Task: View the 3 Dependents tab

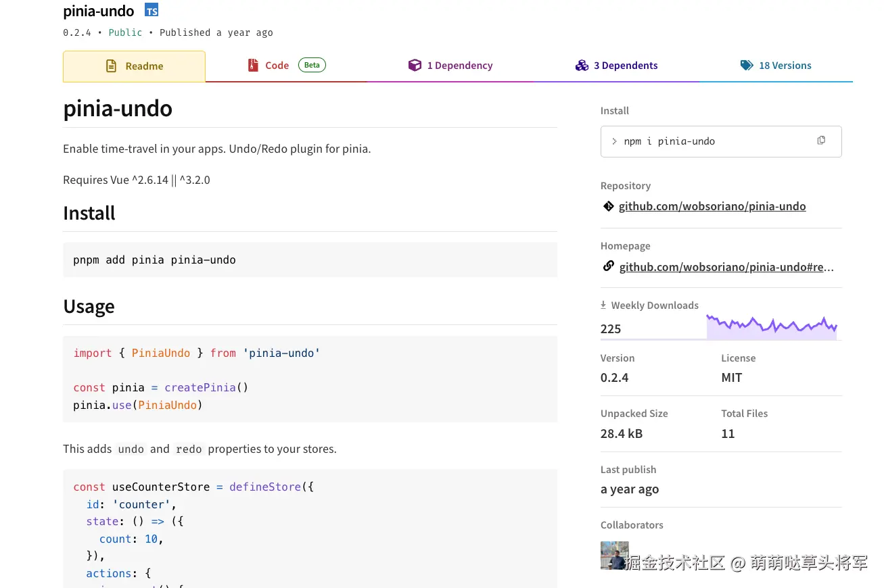Action: (x=616, y=66)
